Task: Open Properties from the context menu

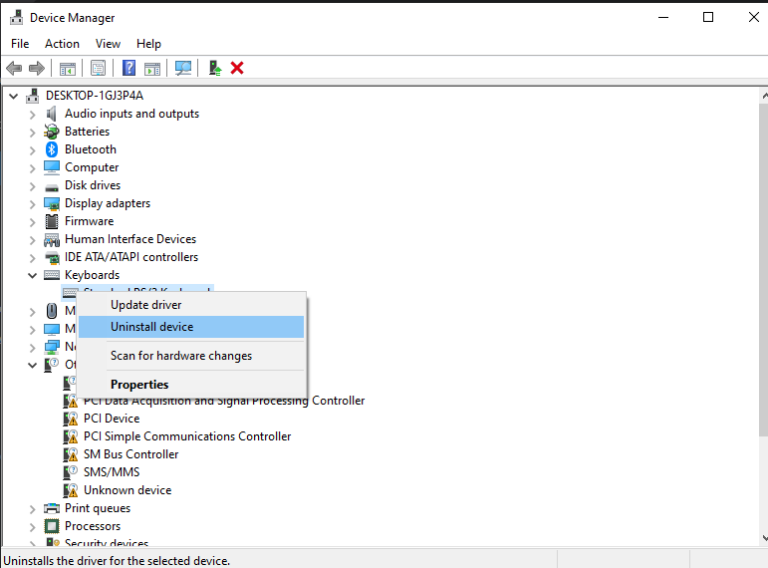Action: coord(140,385)
